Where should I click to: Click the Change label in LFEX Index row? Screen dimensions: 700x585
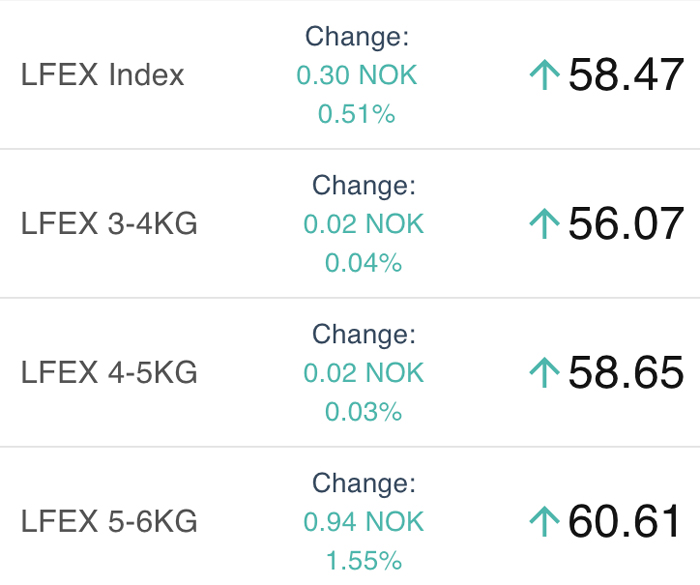[x=357, y=37]
